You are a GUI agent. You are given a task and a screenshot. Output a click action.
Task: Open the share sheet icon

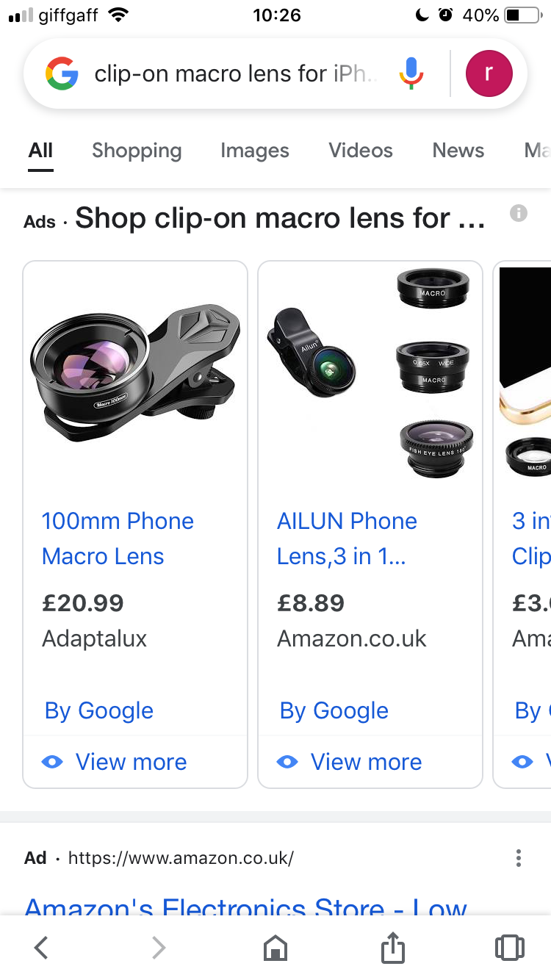point(393,947)
